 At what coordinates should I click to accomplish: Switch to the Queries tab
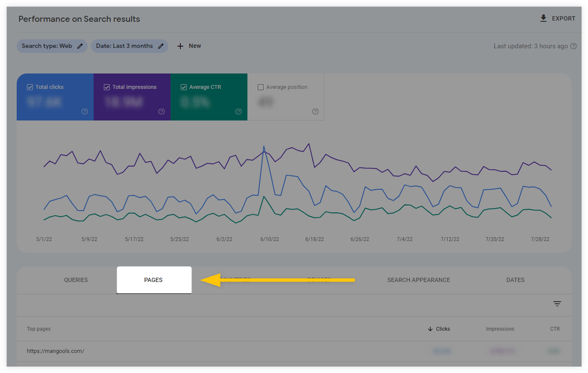[76, 280]
